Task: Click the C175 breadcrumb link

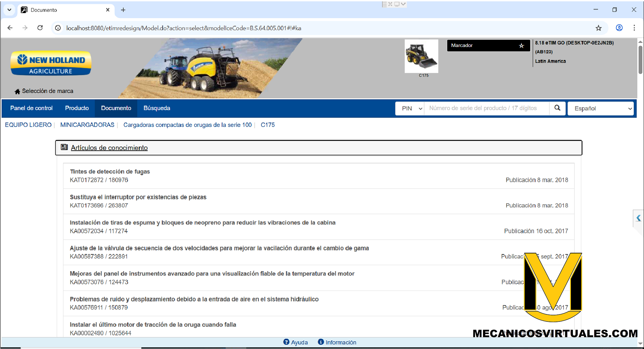Action: tap(268, 125)
